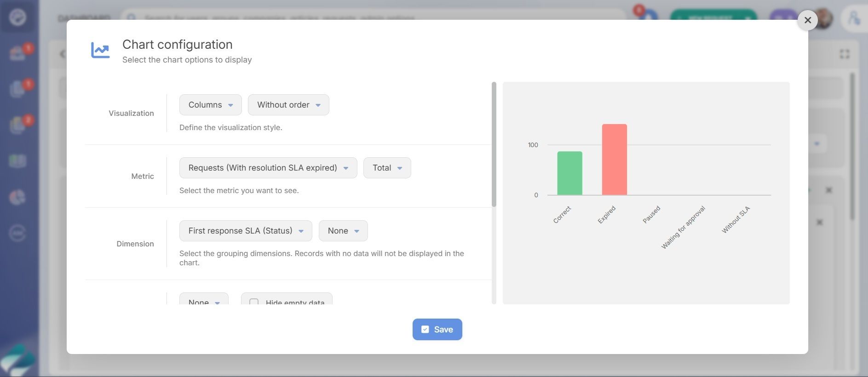Click the configuration panel vertical scrollbar
868x377 pixels.
tap(494, 145)
